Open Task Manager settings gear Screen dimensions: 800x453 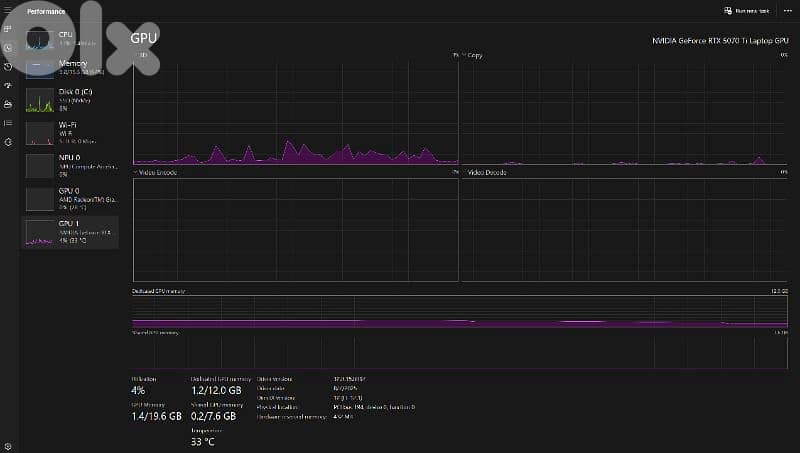[x=9, y=445]
